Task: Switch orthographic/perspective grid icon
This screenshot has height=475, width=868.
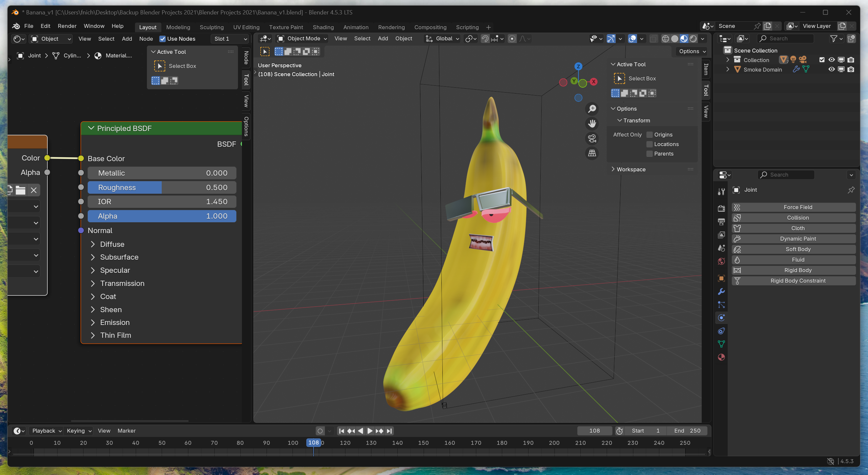Action: (592, 153)
